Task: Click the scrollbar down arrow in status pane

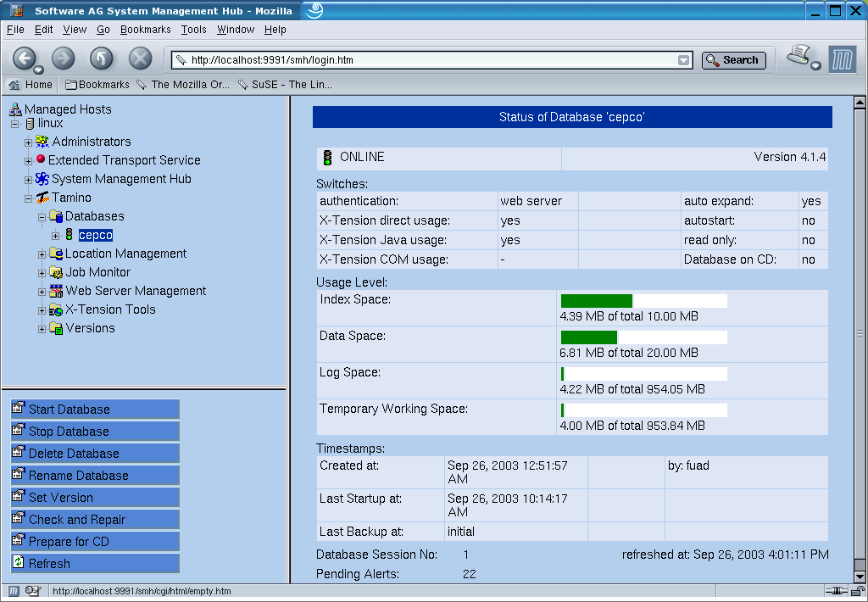Action: 860,577
